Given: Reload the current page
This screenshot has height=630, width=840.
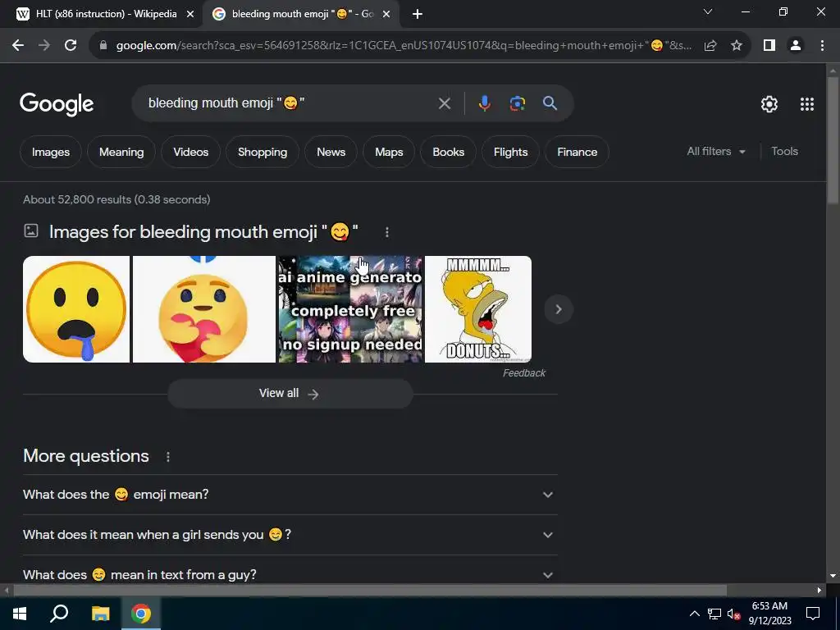Looking at the screenshot, I should [71, 46].
